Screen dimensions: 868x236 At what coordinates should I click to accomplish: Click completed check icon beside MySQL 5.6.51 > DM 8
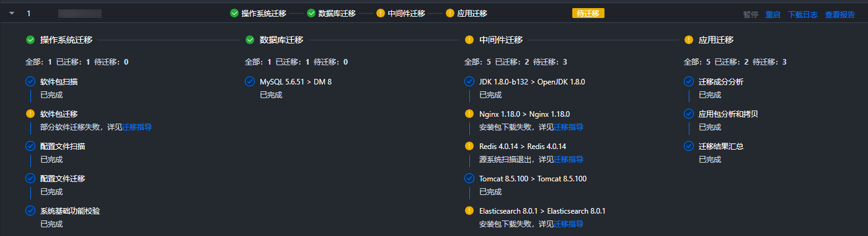click(250, 81)
